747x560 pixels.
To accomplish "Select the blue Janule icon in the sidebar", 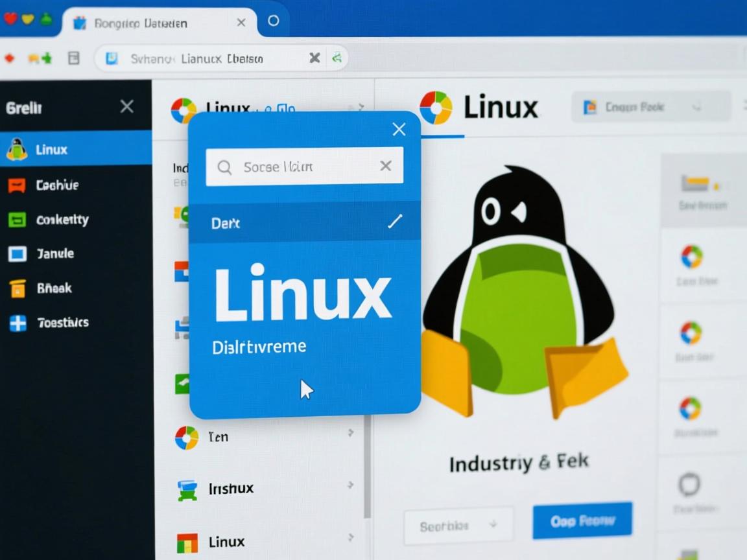I will (x=18, y=253).
